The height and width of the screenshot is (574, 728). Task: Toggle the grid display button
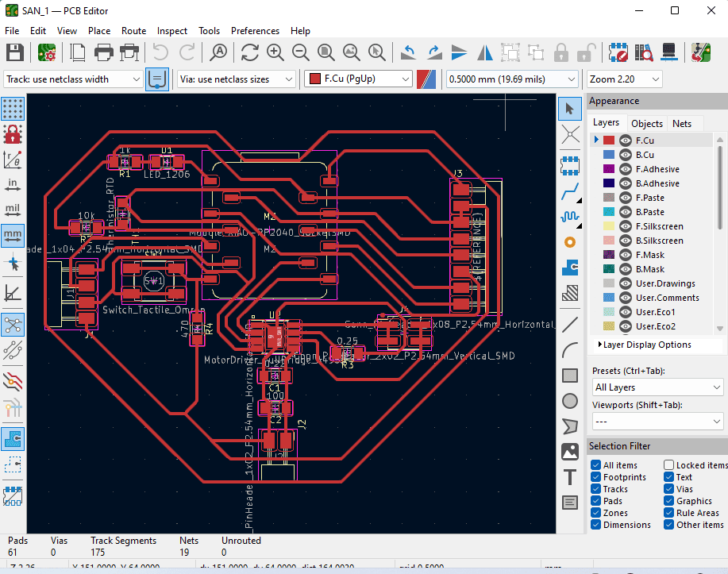[x=13, y=109]
